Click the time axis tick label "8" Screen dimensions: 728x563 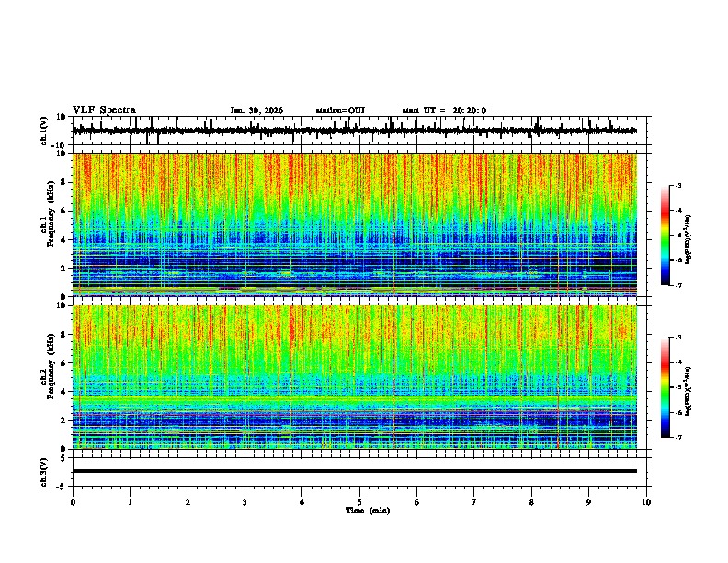pyautogui.click(x=531, y=502)
